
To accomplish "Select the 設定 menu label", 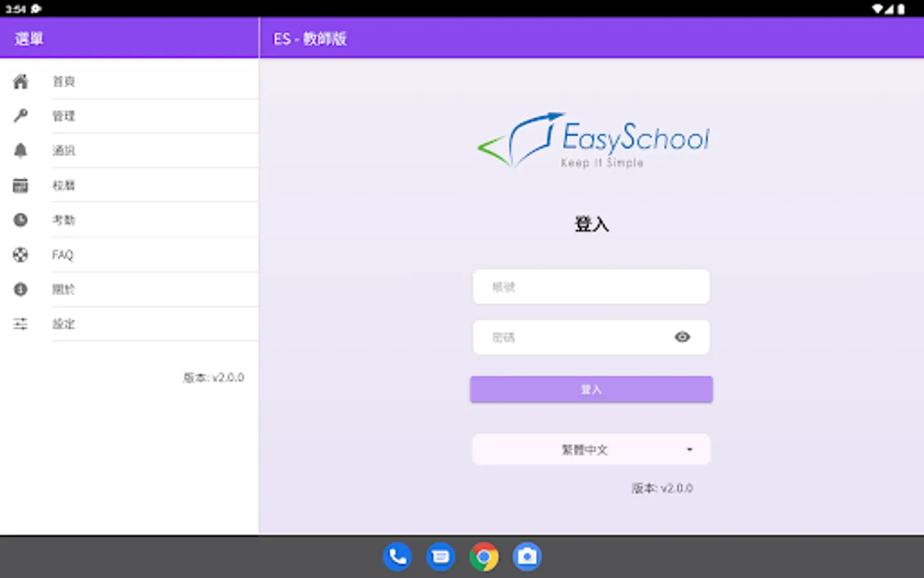I will [x=64, y=324].
